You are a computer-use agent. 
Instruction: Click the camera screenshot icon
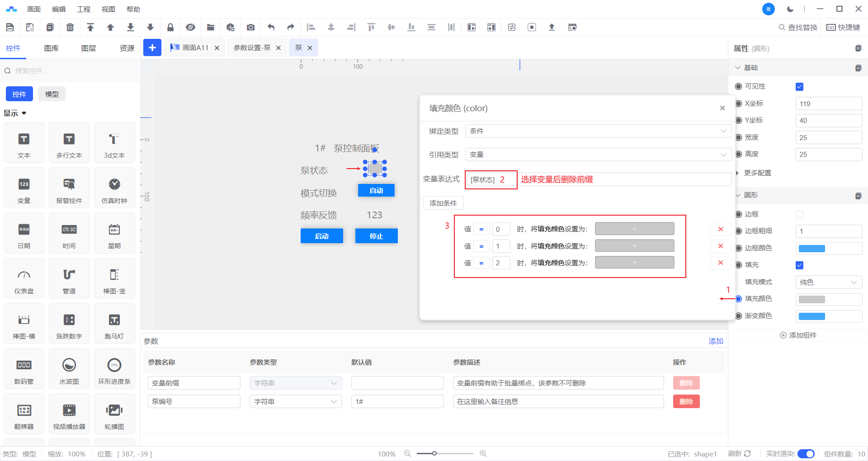click(x=250, y=27)
